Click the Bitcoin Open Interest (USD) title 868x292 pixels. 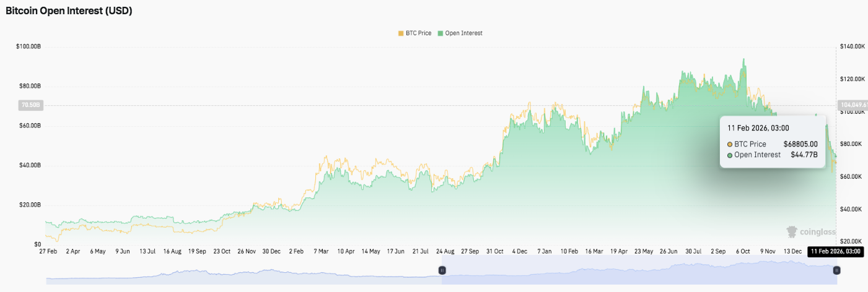[x=69, y=11]
